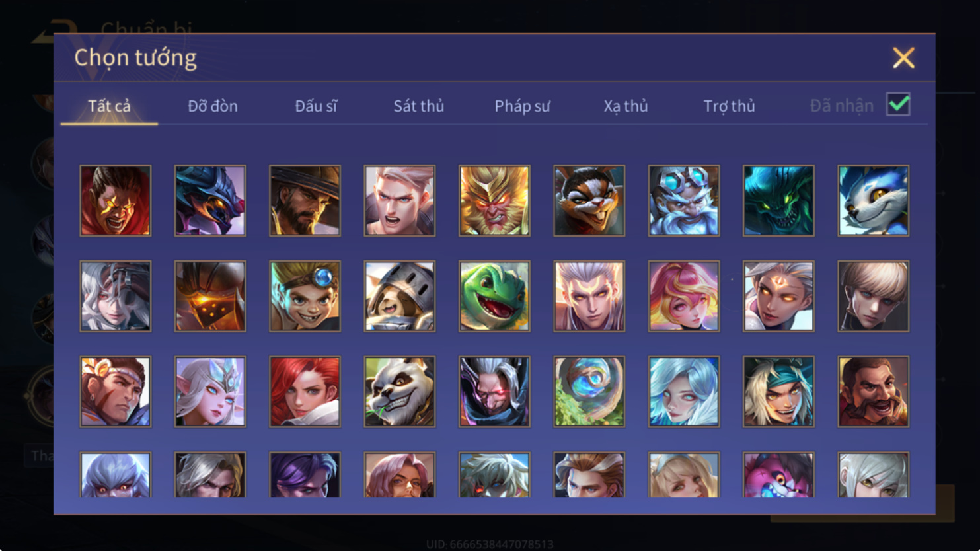This screenshot has width=980, height=551.
Task: Select the mustached hero in red
Action: (x=873, y=392)
